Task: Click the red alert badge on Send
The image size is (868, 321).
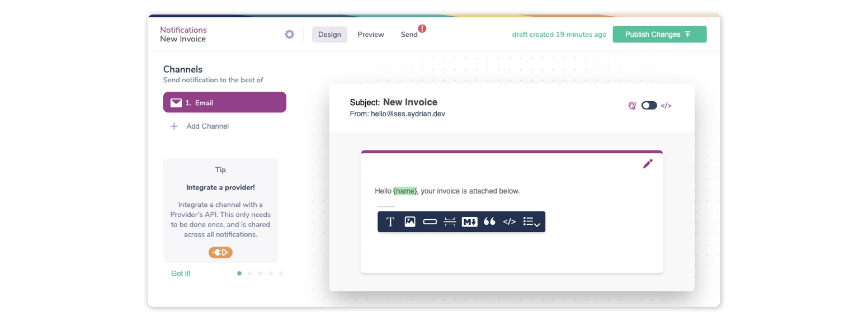Action: [x=422, y=29]
